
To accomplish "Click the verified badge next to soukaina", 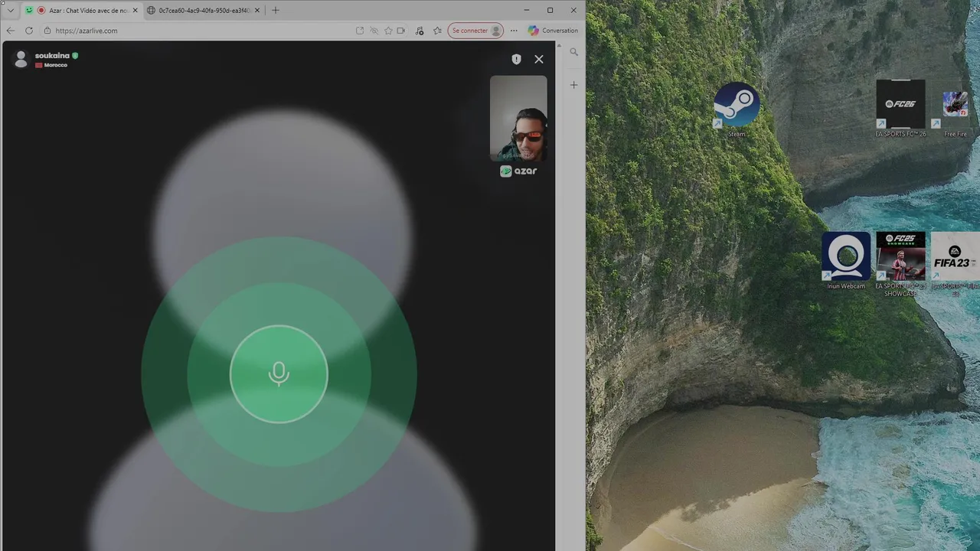I will click(x=75, y=55).
